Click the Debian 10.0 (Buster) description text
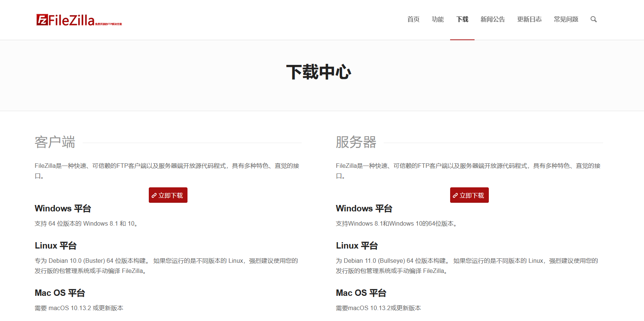 166,266
